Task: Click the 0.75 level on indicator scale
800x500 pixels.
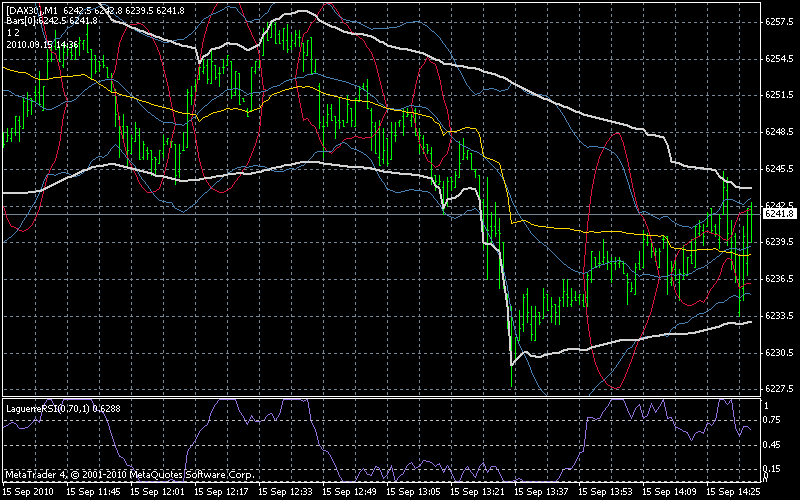Action: point(773,420)
